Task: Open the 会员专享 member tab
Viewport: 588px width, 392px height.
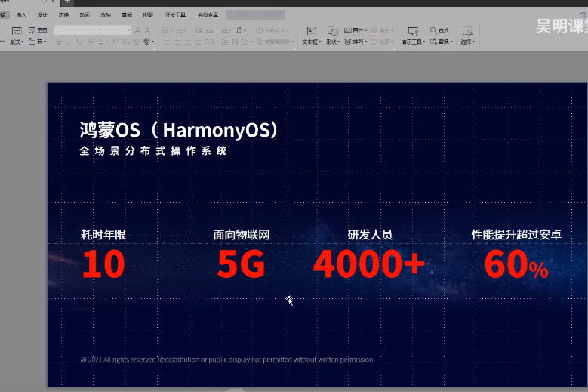Action: pos(208,15)
